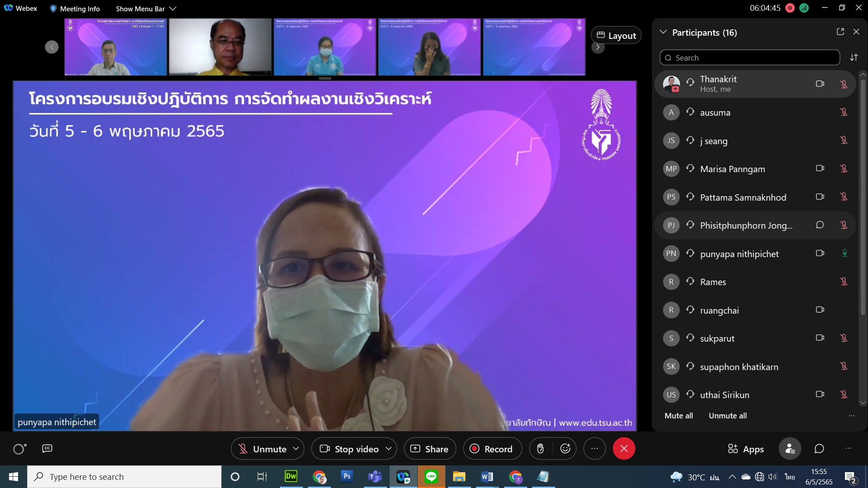868x488 pixels.
Task: Share your screen content
Action: (429, 449)
